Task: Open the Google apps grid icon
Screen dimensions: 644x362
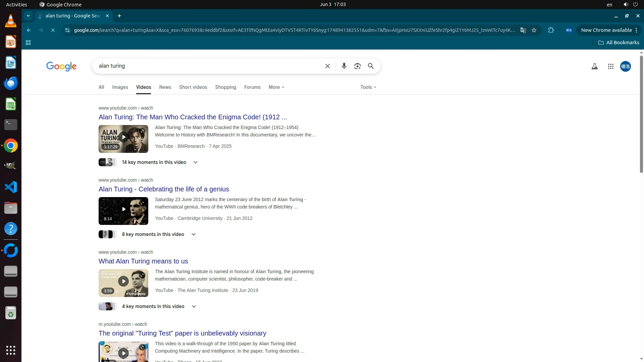Action: click(x=610, y=66)
